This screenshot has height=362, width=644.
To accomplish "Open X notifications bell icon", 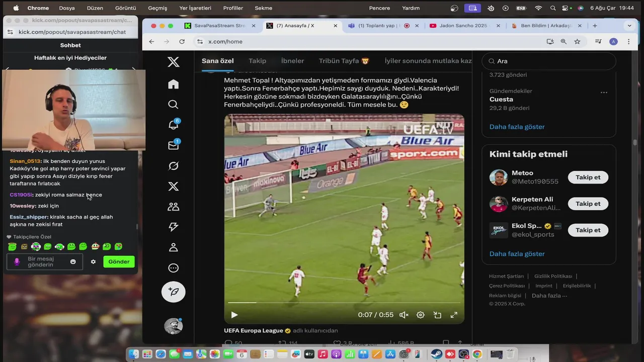I will [x=173, y=125].
